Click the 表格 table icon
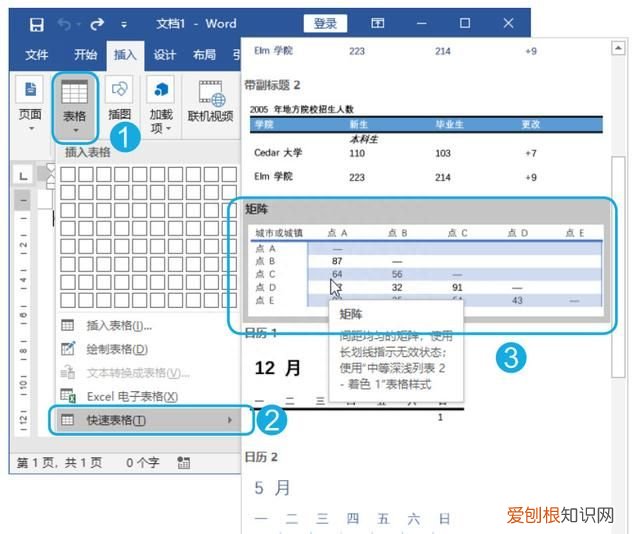The image size is (640, 534). [x=74, y=91]
